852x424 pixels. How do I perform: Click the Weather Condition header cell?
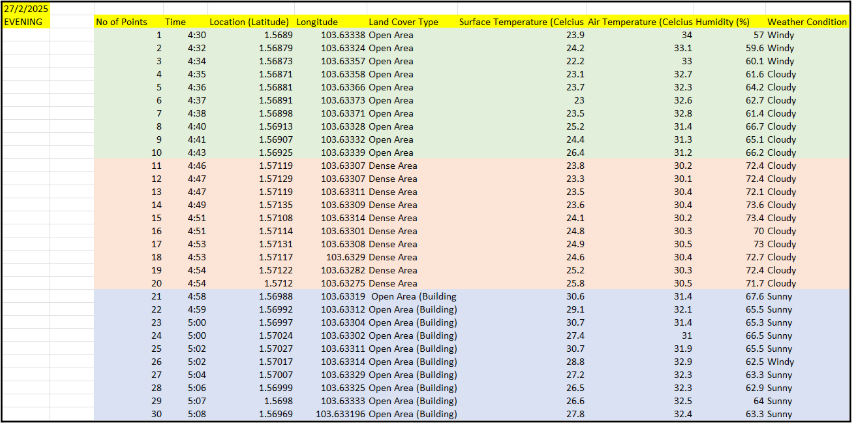[x=807, y=21]
